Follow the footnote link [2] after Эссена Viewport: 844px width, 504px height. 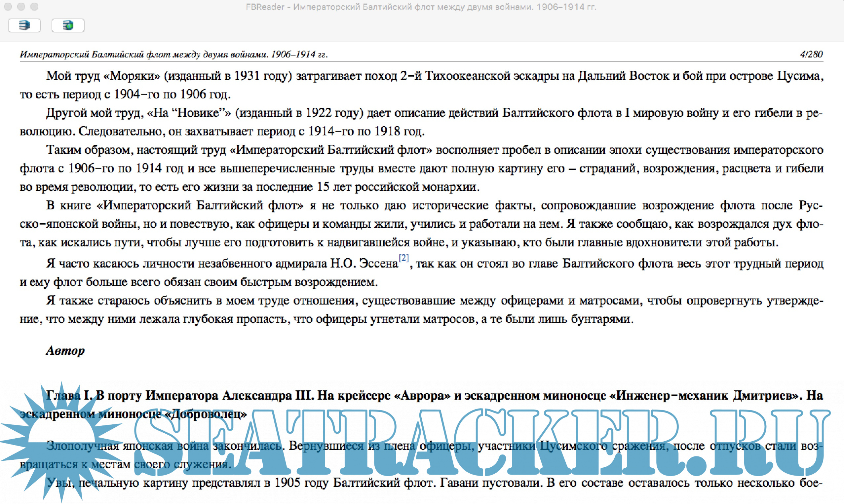click(x=403, y=258)
